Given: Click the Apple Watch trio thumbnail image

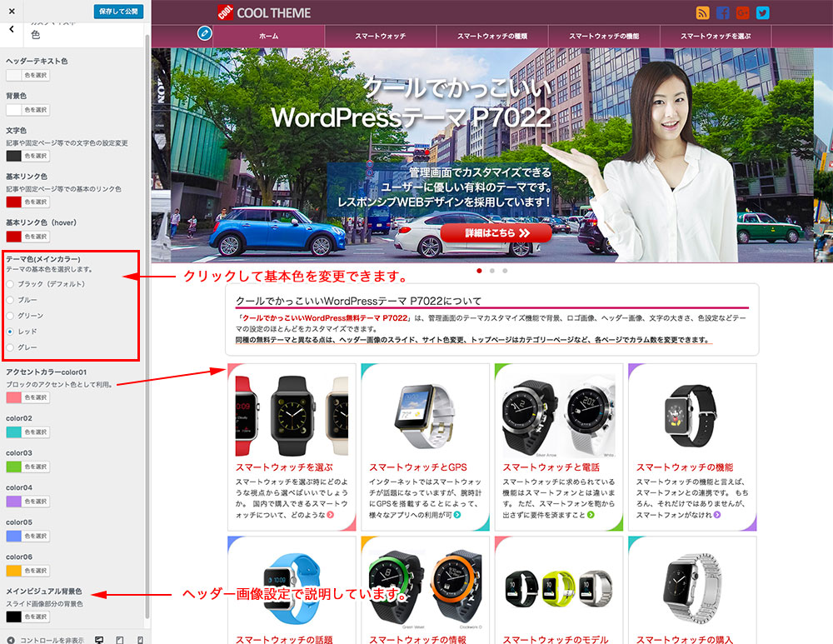Looking at the screenshot, I should [x=292, y=415].
